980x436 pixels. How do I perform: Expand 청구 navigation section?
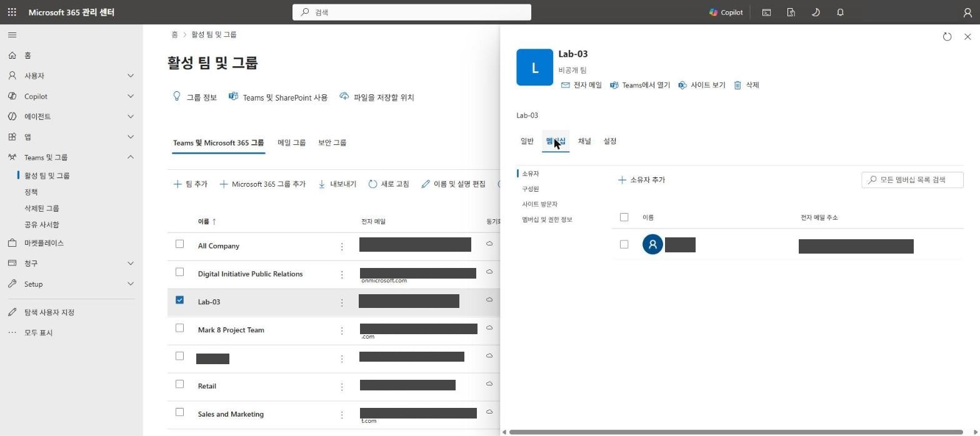tap(71, 264)
